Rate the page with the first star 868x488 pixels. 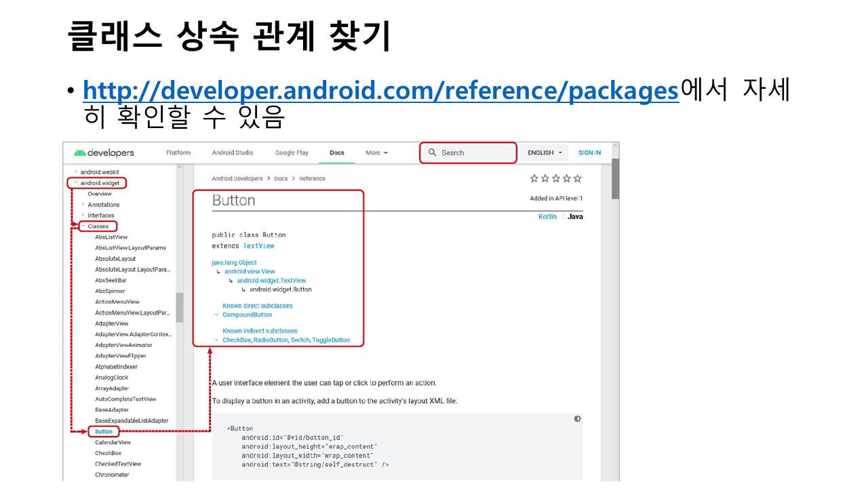(534, 178)
